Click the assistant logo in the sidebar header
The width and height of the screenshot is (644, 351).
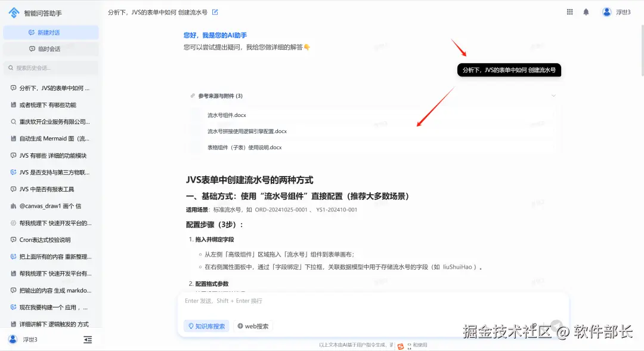click(14, 13)
